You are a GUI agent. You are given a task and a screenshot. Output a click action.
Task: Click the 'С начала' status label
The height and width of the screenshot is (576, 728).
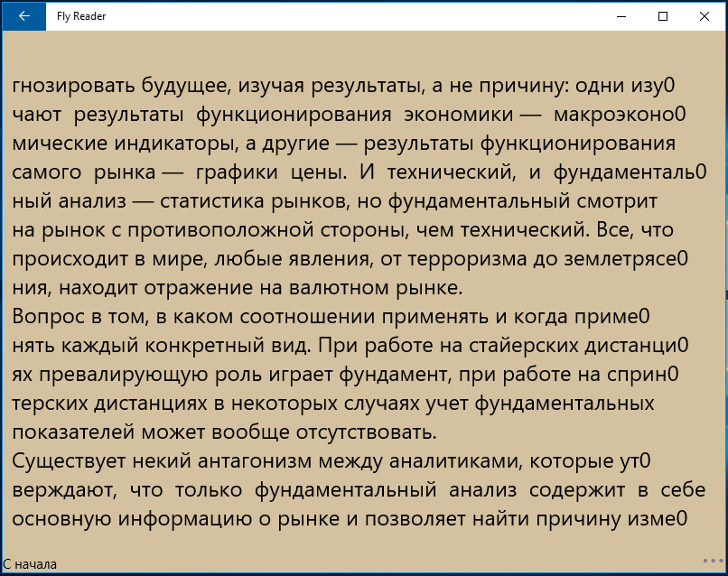point(30,564)
